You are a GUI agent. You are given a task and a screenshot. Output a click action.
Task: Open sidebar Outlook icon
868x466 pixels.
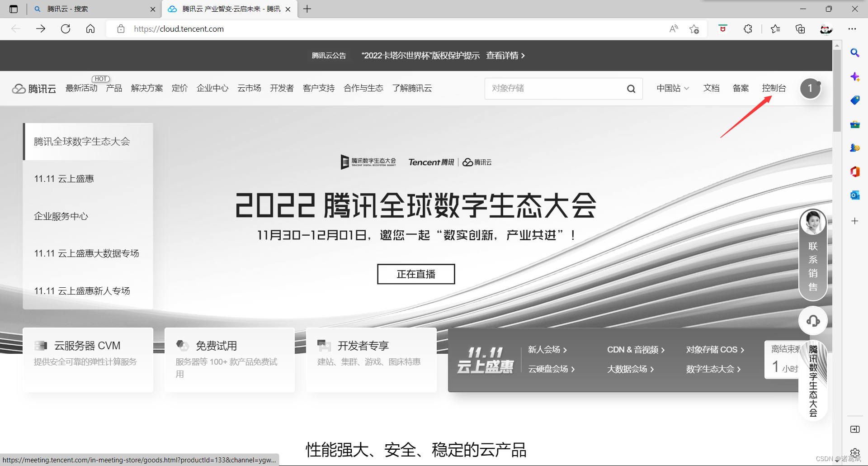coord(854,195)
